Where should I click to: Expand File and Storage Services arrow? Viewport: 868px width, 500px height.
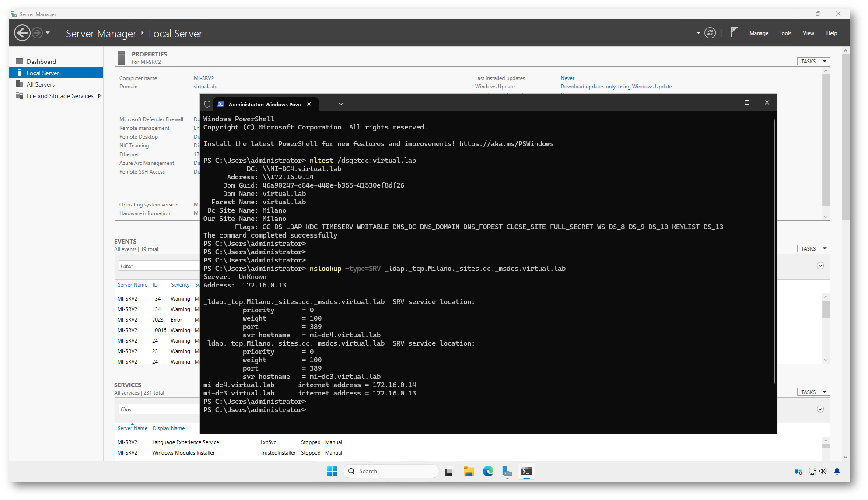[x=100, y=96]
